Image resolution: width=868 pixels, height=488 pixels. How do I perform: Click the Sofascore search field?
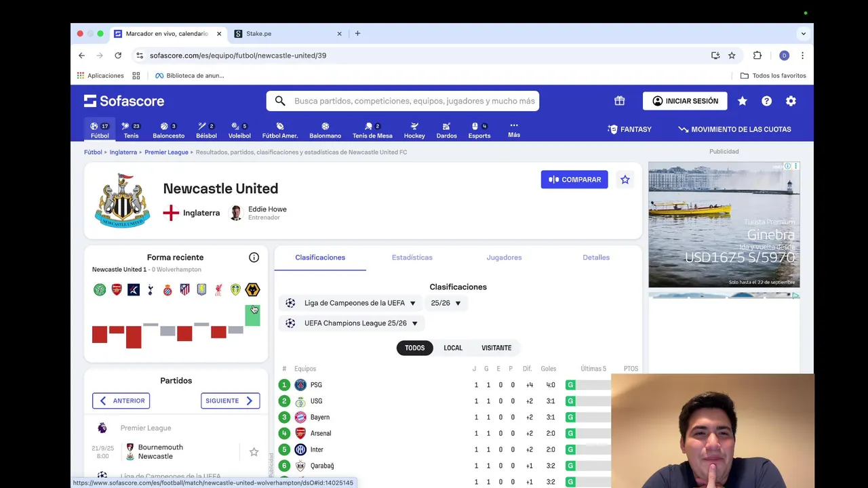pos(403,101)
